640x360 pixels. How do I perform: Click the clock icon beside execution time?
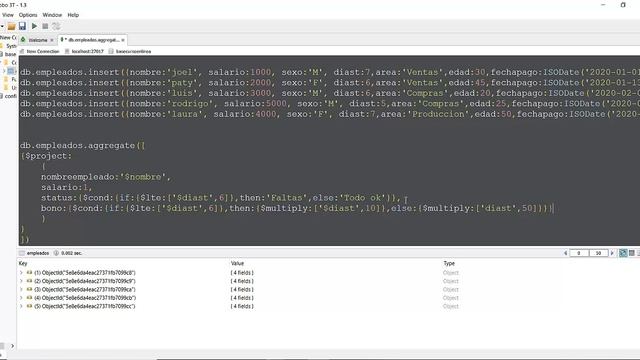56,253
